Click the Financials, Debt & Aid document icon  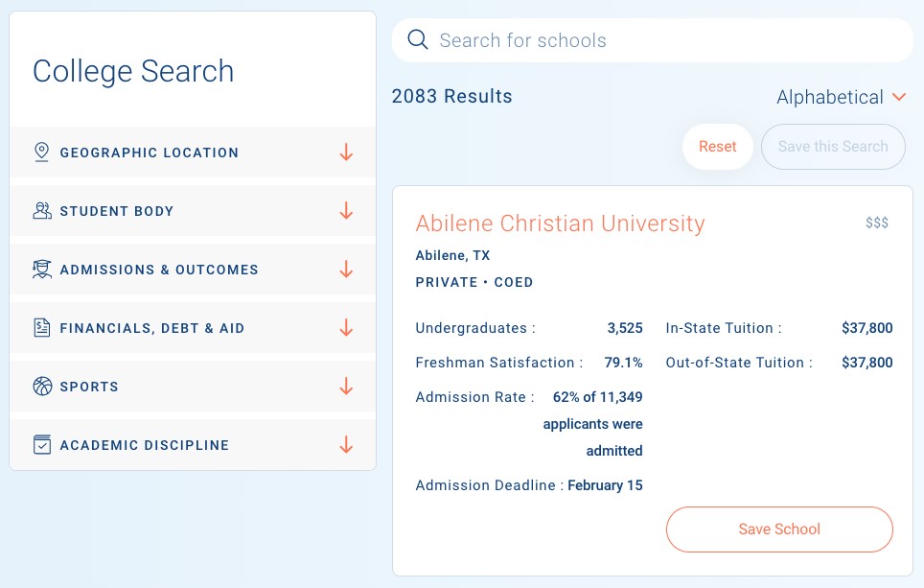click(41, 328)
